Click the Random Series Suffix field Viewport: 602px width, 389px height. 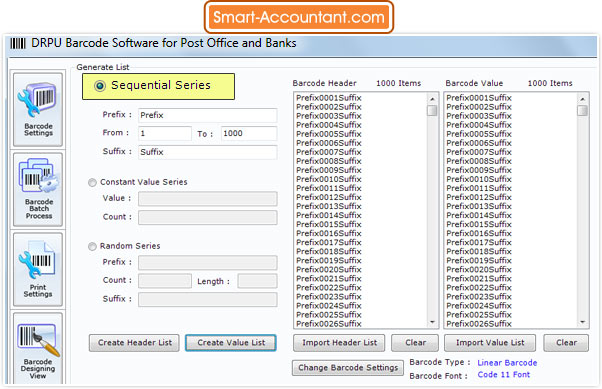click(x=207, y=299)
